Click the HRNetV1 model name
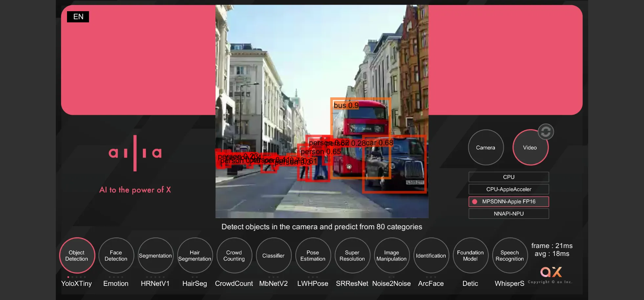 pos(155,284)
